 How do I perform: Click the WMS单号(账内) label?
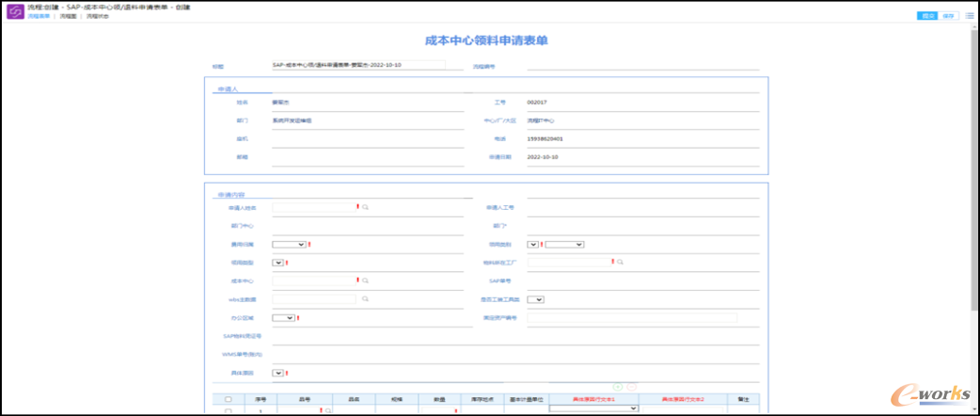coord(243,355)
